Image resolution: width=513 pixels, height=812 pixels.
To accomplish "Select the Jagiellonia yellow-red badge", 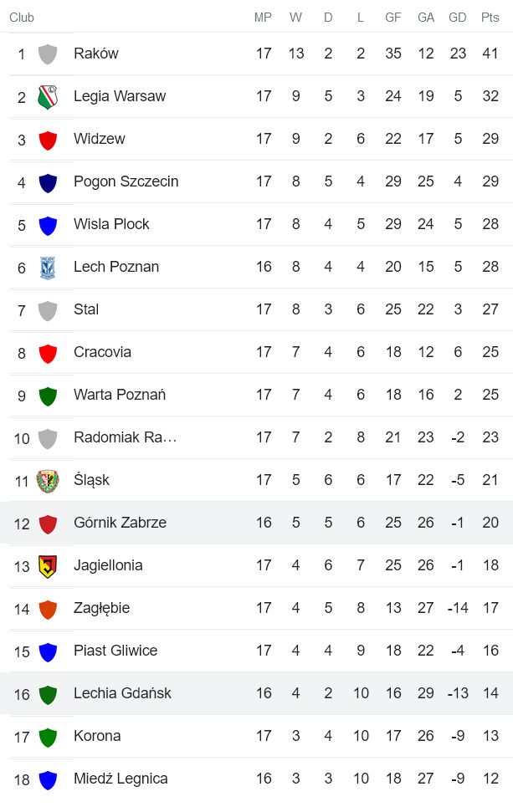I will (48, 565).
